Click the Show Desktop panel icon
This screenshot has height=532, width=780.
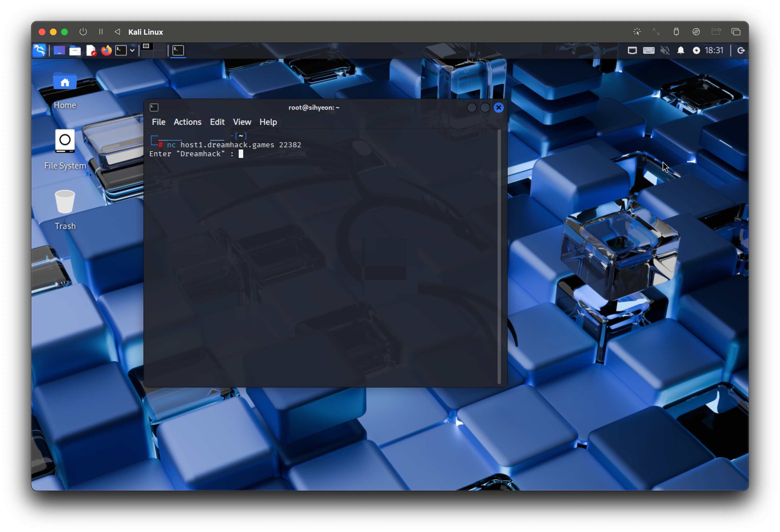[59, 50]
